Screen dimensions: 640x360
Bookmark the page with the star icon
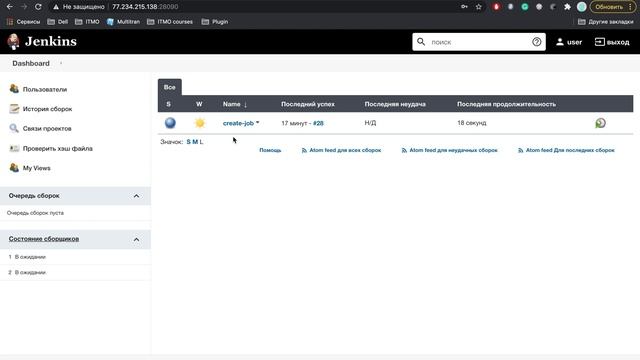click(x=479, y=7)
